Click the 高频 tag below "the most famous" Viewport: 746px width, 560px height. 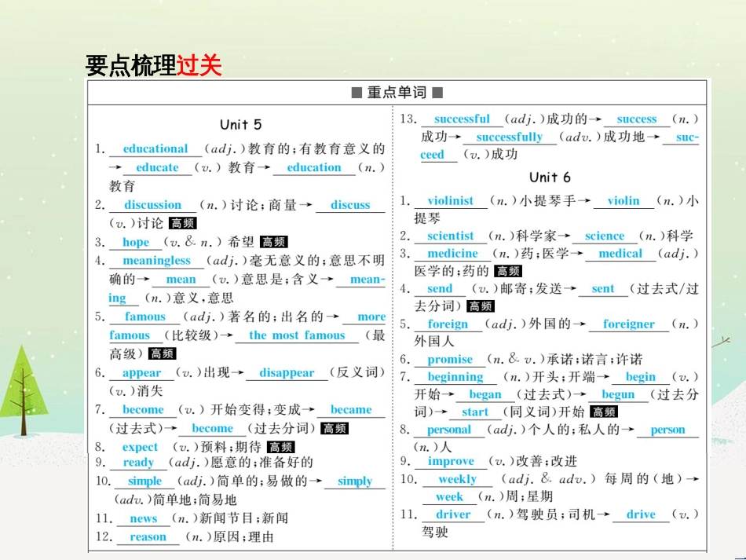click(162, 353)
